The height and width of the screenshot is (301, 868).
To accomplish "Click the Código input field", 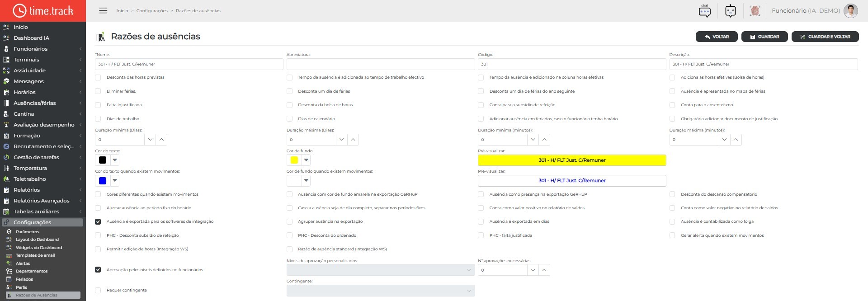I will pyautogui.click(x=572, y=64).
